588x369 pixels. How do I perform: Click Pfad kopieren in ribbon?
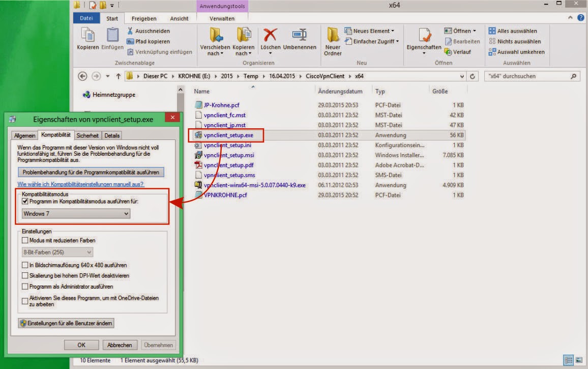(x=149, y=41)
